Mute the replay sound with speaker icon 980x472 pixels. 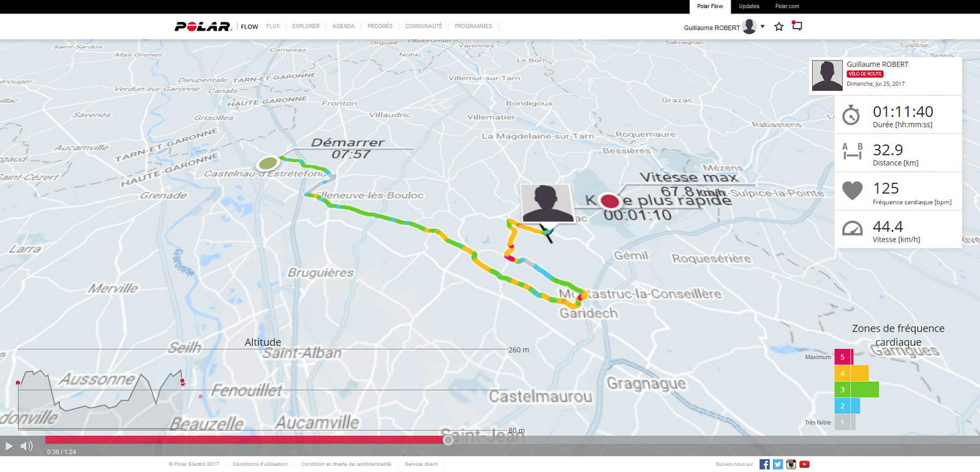[26, 446]
